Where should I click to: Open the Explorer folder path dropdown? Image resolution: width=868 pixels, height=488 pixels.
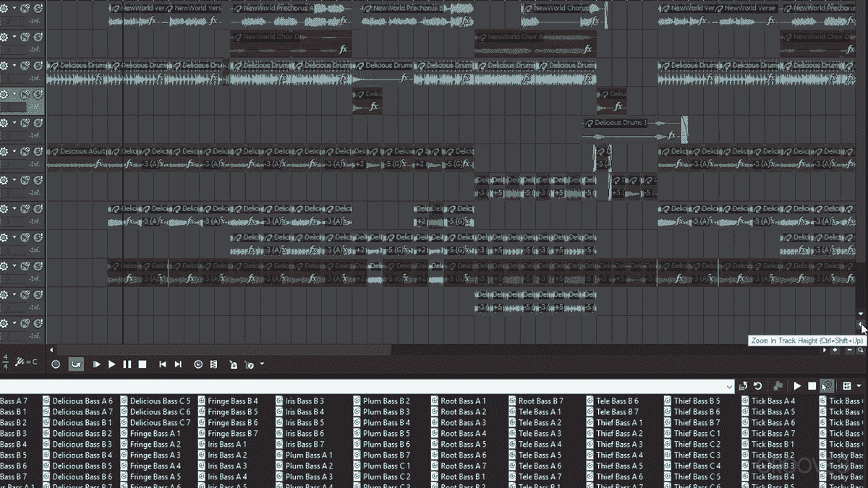pyautogui.click(x=729, y=386)
